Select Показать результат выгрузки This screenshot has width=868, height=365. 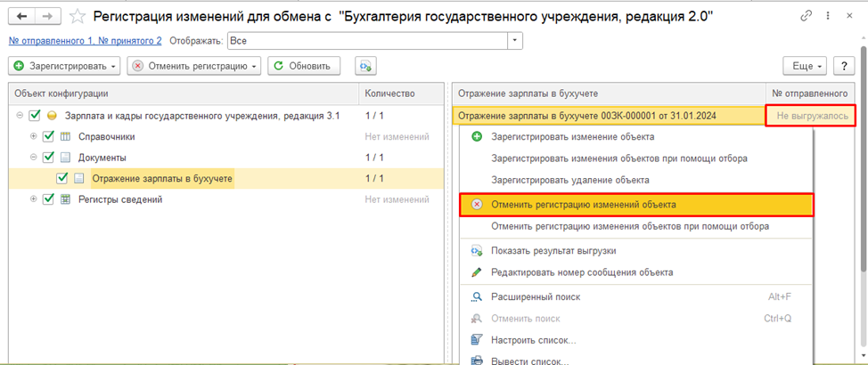(636, 250)
